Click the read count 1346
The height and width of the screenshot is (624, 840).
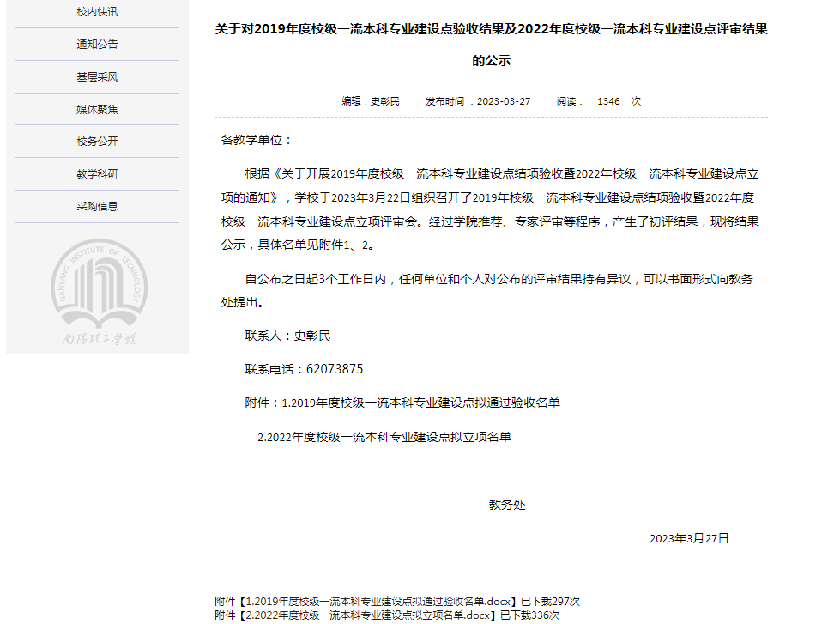(608, 101)
